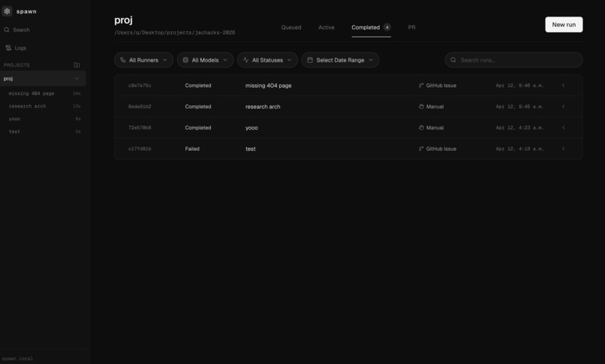Open sidebar run 'test'
605x364 pixels.
44,131
